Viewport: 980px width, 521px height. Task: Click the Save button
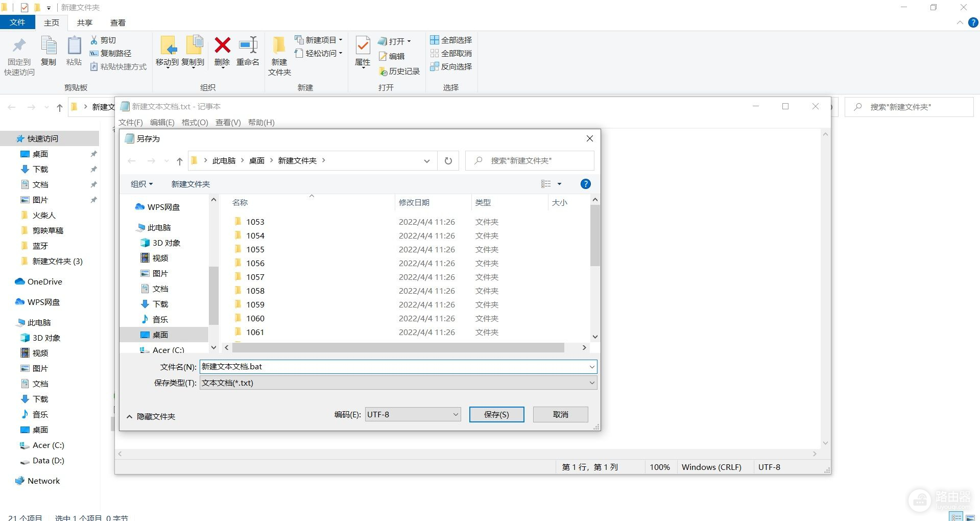(x=496, y=414)
